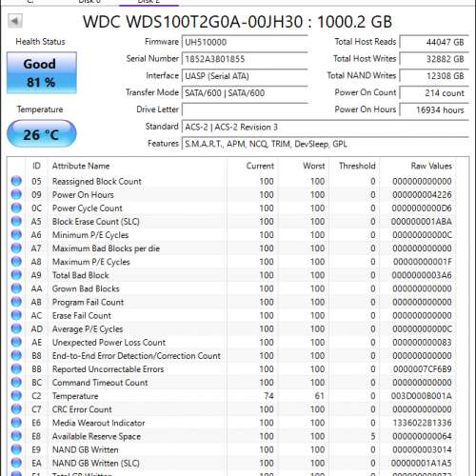Click raw value 000000004226 for Power On Hours
Screen dimensions: 476x476
(422, 194)
